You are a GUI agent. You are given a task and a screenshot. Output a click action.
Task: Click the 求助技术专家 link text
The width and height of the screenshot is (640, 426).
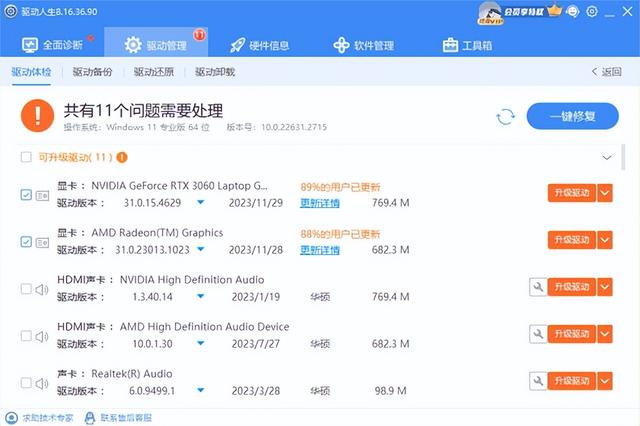[x=47, y=418]
